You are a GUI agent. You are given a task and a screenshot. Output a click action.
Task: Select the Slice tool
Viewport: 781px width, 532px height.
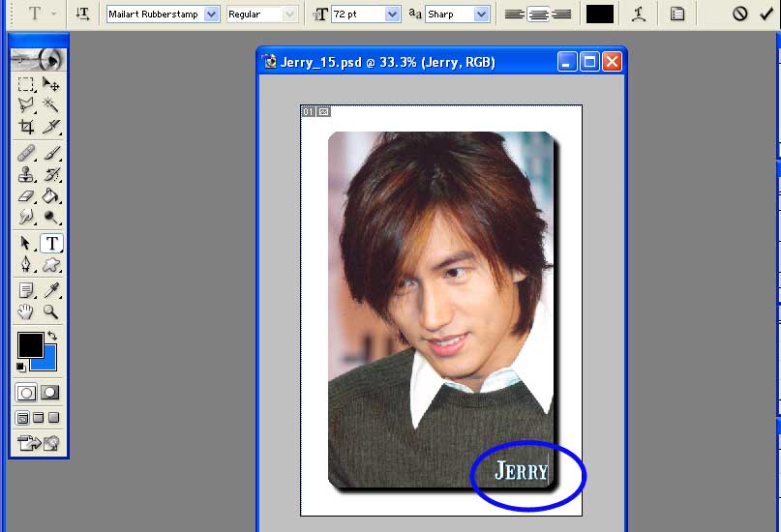[50, 127]
